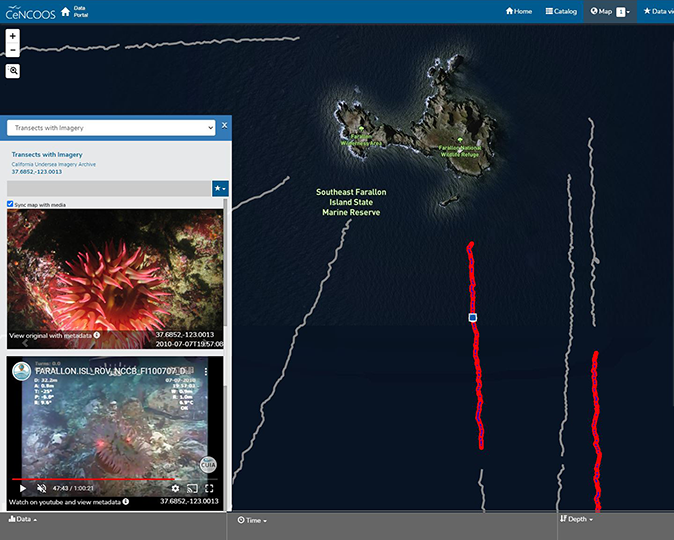Expand the Depth menu in bottom bar
The height and width of the screenshot is (540, 674).
pyautogui.click(x=576, y=519)
